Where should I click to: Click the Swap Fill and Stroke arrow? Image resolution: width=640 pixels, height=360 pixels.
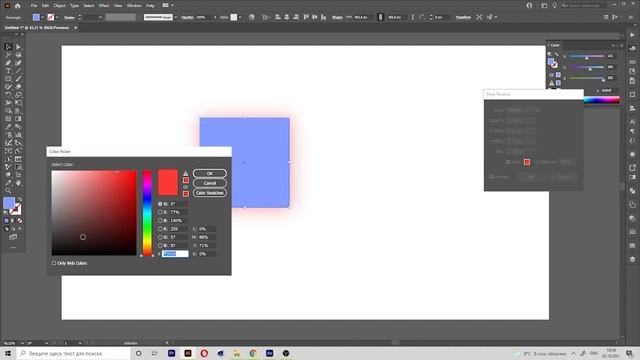pos(19,199)
